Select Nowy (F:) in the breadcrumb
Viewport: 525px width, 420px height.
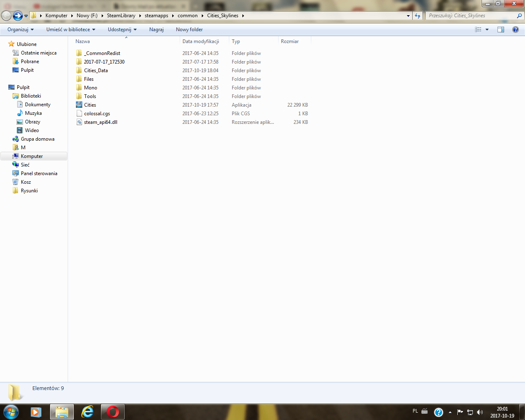click(x=87, y=16)
